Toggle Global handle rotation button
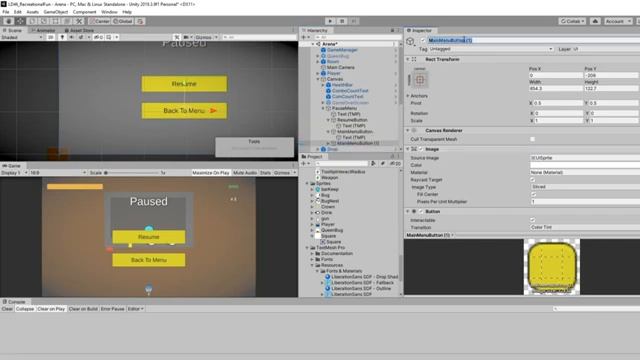The width and height of the screenshot is (640, 360). [x=123, y=21]
